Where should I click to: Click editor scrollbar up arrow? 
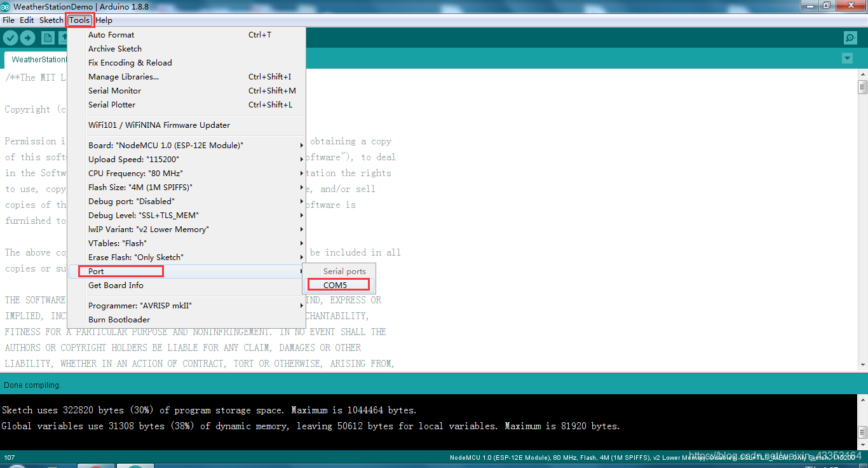click(x=862, y=76)
